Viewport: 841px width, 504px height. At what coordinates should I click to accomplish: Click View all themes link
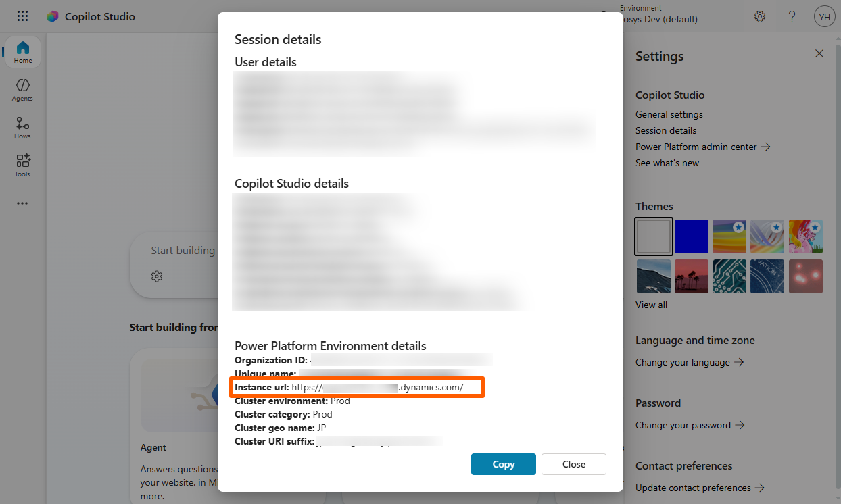(x=651, y=305)
